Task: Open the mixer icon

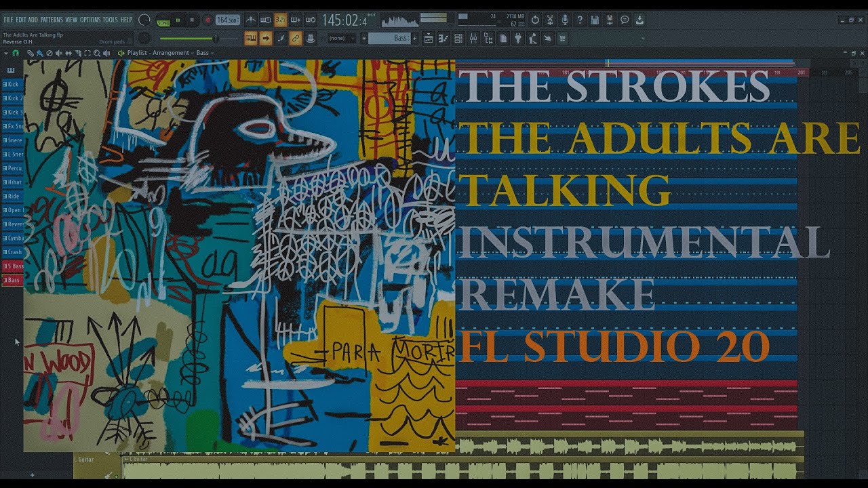Action: coord(473,39)
